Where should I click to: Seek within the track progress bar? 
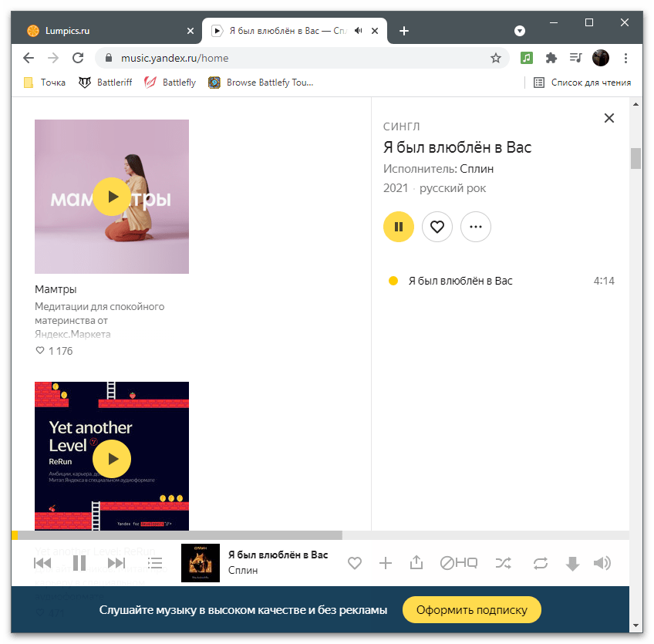point(231,535)
